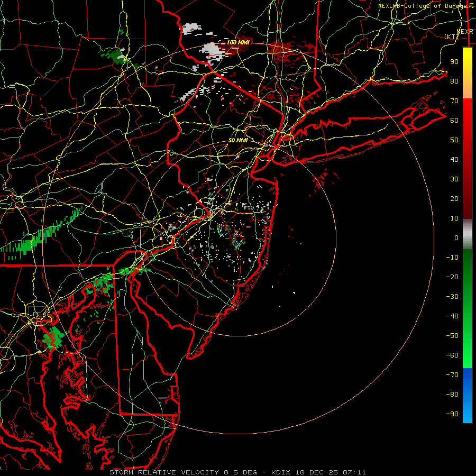Click the -10 scale value
This screenshot has width=476, height=476.
click(452, 258)
